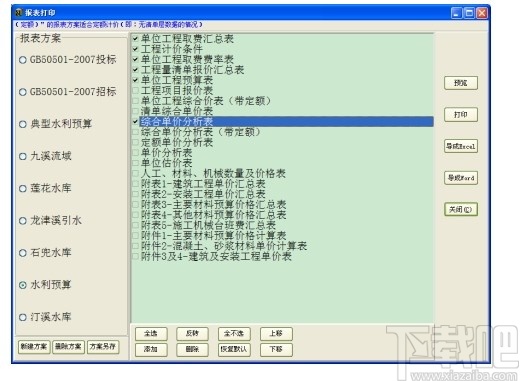Uncheck the 工程计价条件 checkbox
The width and height of the screenshot is (521, 381).
tap(135, 49)
